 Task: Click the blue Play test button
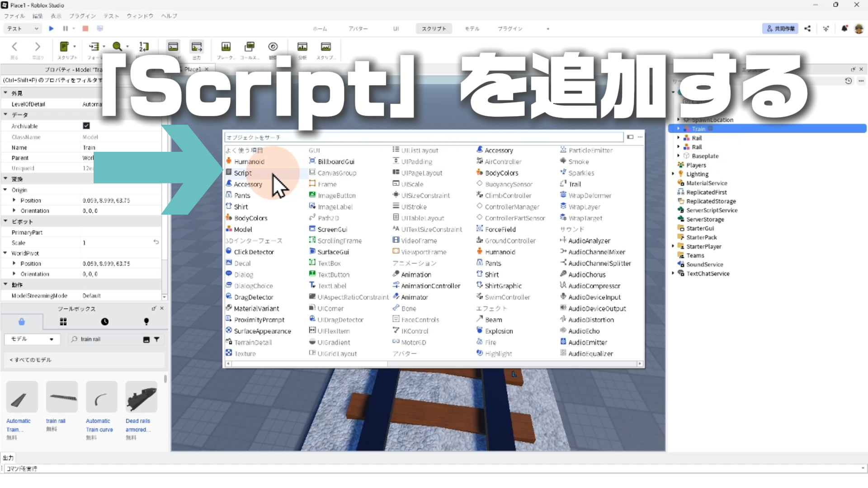(51, 28)
